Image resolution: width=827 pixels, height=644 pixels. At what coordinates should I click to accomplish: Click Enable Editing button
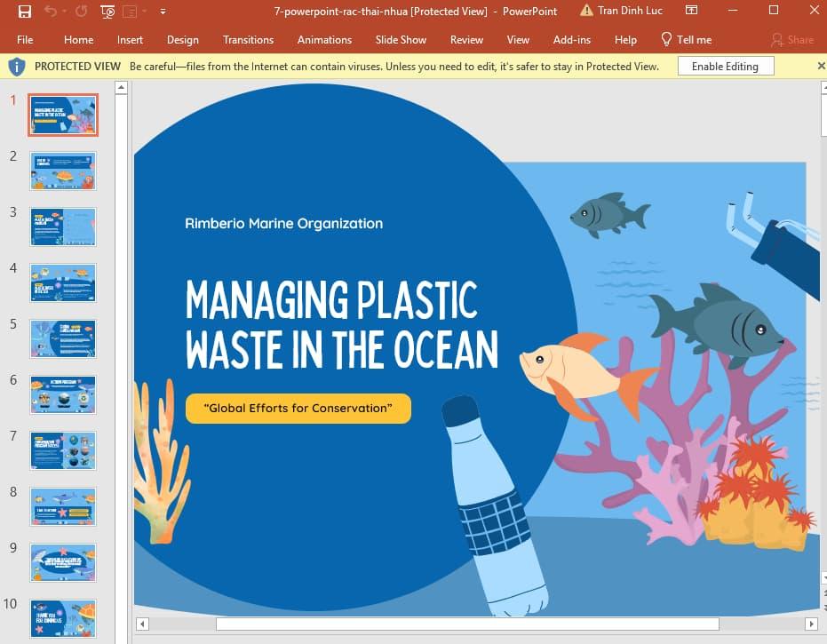[x=726, y=66]
